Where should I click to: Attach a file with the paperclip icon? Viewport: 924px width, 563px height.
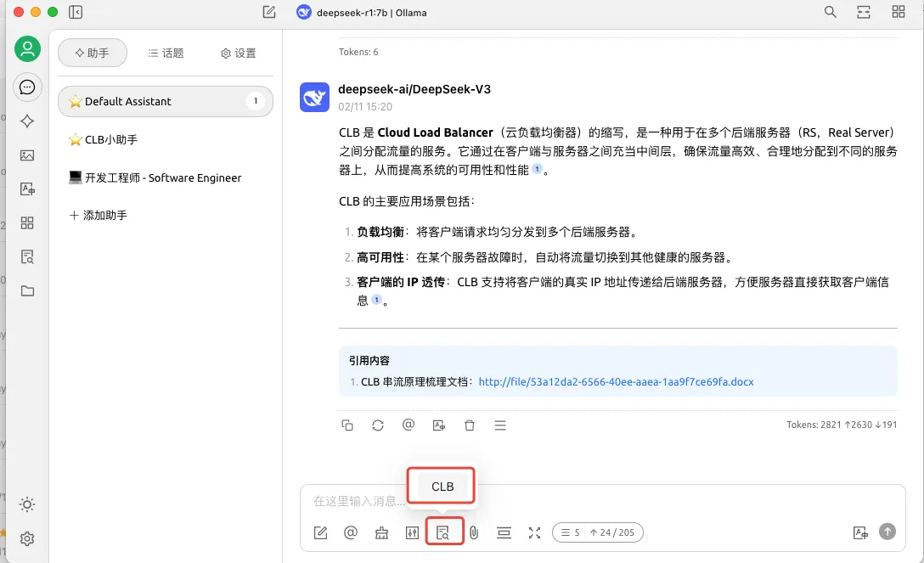[x=474, y=533]
